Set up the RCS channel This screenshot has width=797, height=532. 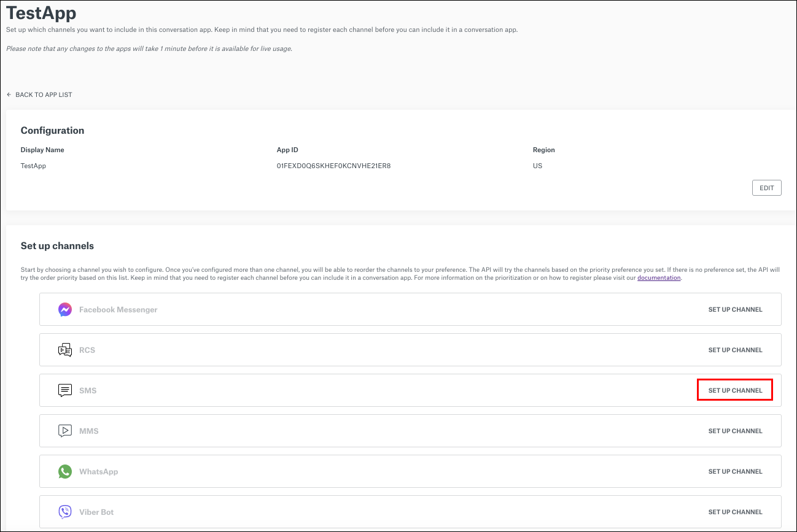(x=735, y=350)
